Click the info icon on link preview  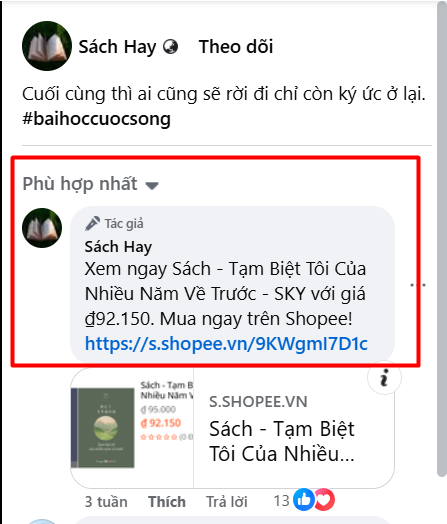[384, 378]
